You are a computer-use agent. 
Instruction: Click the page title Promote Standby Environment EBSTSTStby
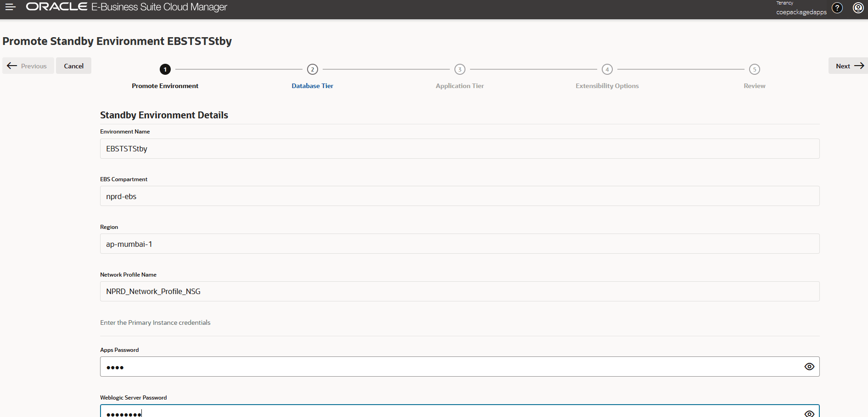117,41
